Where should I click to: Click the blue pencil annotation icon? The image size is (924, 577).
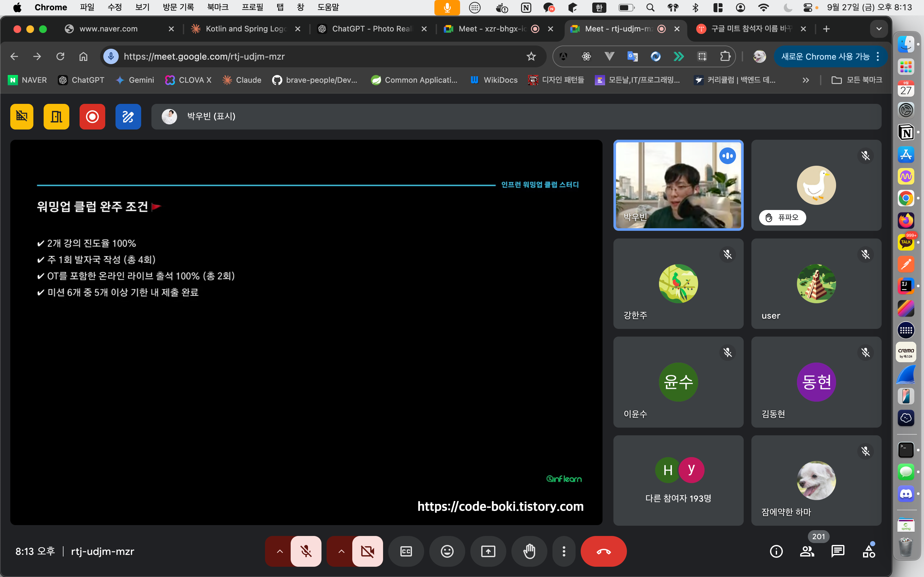(128, 116)
